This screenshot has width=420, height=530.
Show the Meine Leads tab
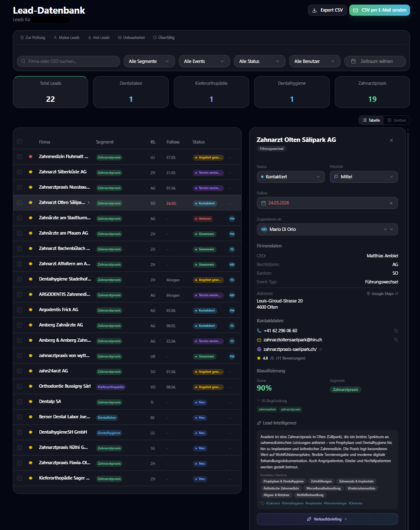(67, 38)
